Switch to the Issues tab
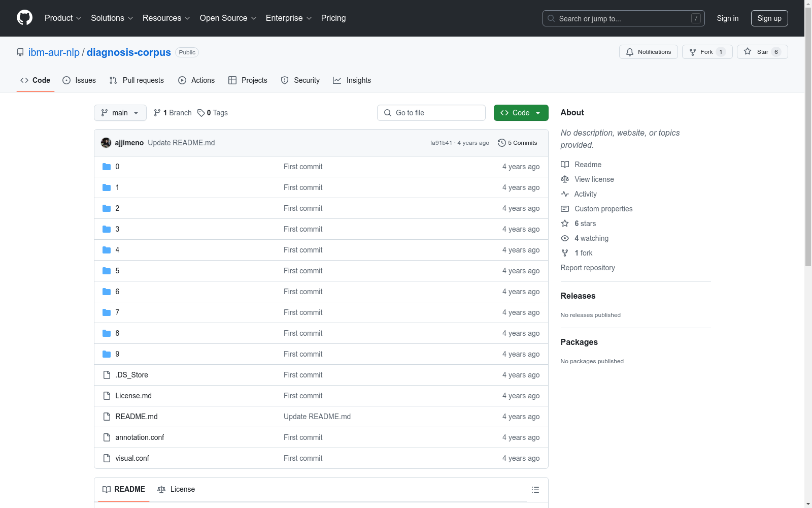Screen dimensions: 812x508 point(79,80)
